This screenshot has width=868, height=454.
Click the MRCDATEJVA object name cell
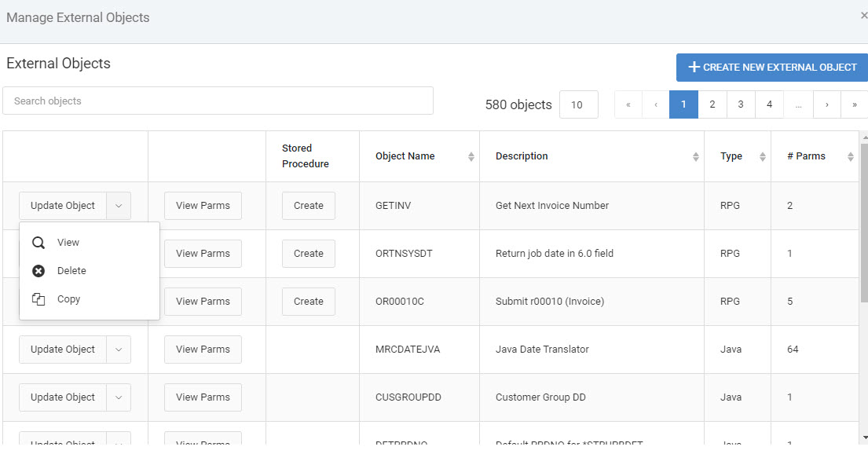point(419,350)
